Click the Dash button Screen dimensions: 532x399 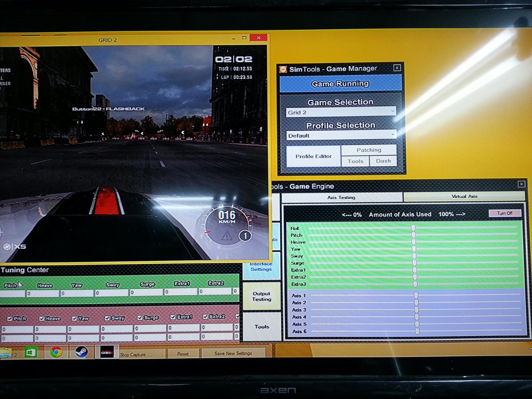tap(383, 161)
